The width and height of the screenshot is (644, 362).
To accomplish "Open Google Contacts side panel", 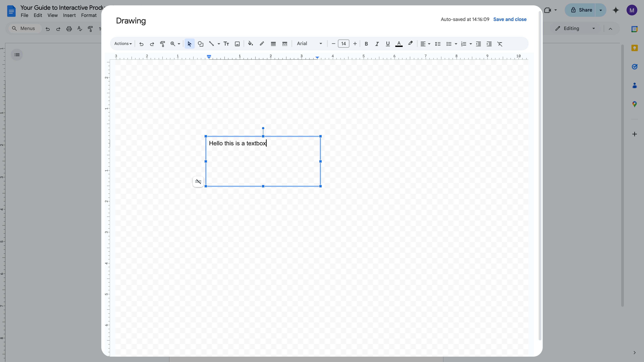I will coord(634,85).
